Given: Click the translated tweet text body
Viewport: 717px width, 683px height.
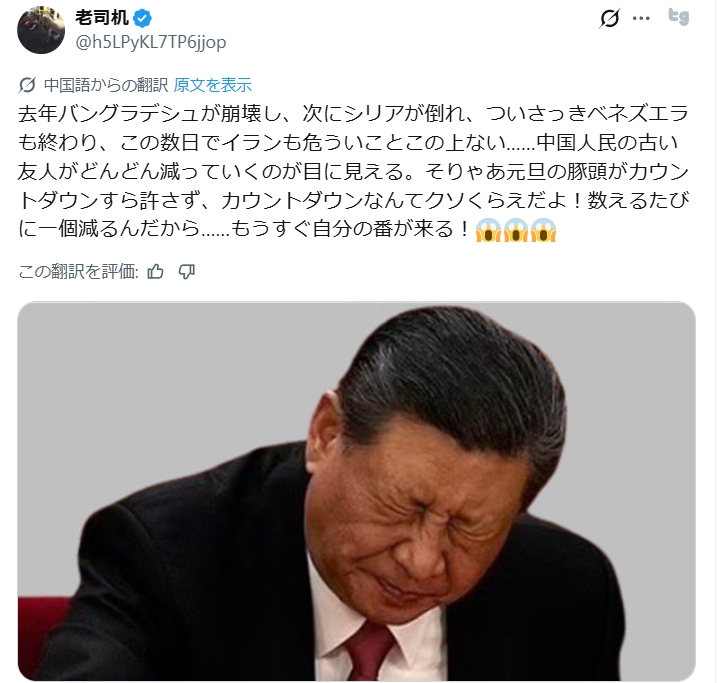Looking at the screenshot, I should 353,171.
